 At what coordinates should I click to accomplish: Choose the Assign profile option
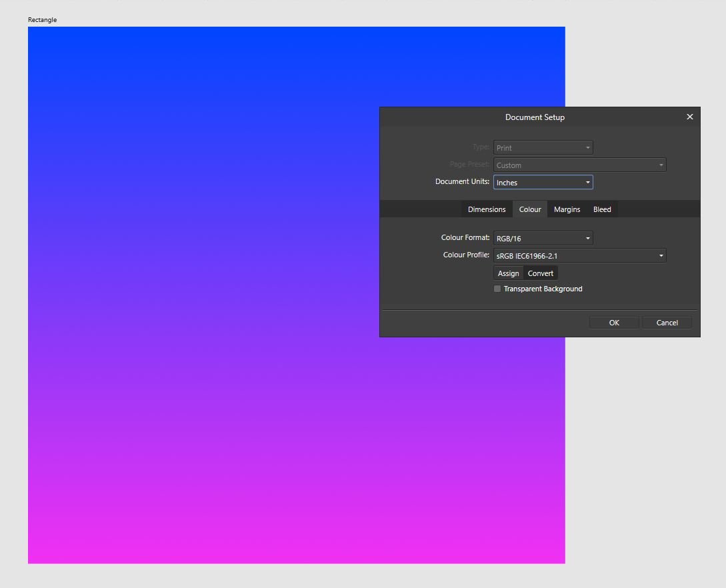click(x=509, y=273)
